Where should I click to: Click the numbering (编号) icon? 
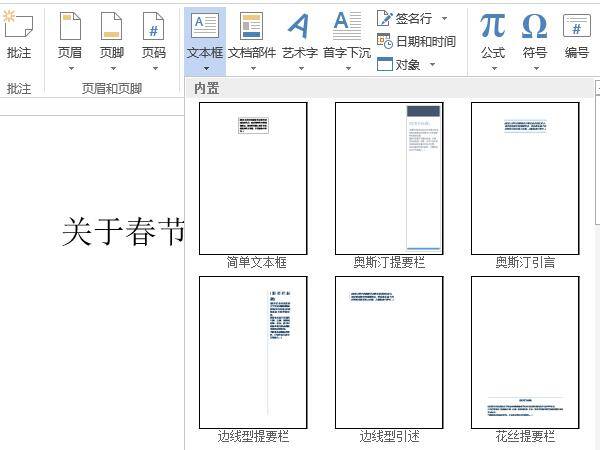pyautogui.click(x=577, y=26)
